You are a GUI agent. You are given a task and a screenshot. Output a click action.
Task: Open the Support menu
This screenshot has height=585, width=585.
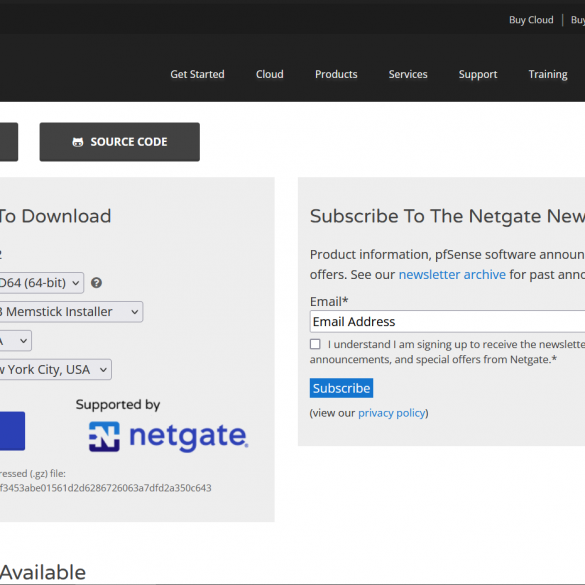478,74
